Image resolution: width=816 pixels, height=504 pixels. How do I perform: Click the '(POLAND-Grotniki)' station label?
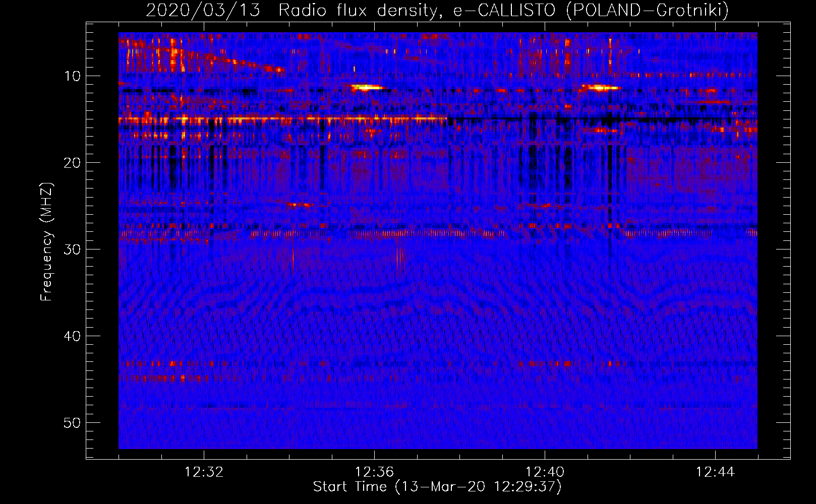click(x=648, y=10)
